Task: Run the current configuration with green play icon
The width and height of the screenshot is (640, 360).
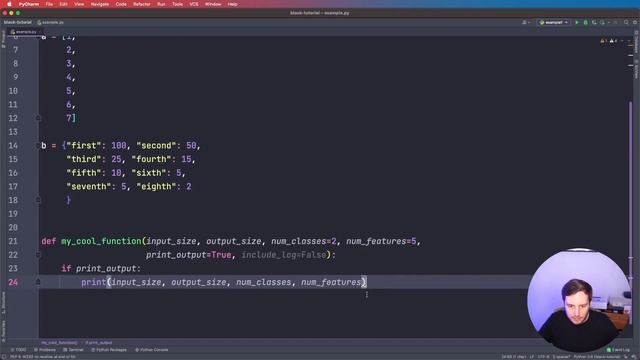Action: (577, 22)
